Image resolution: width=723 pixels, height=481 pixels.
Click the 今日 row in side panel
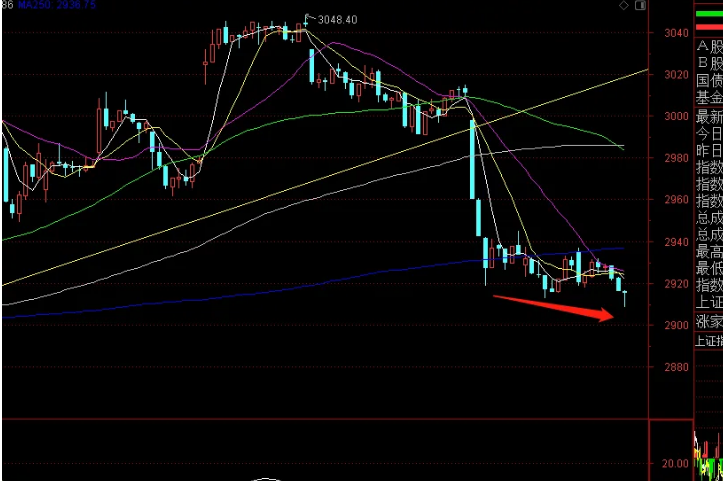coord(709,134)
